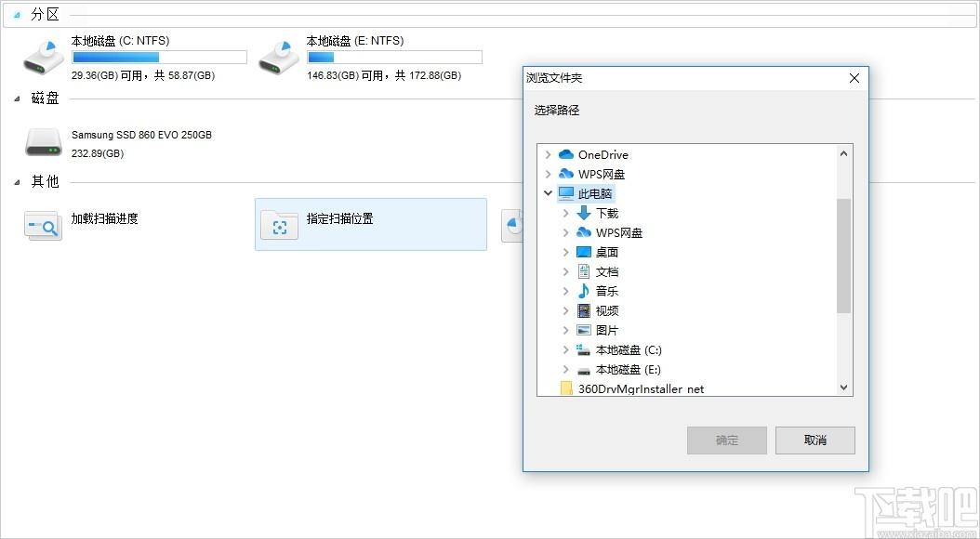Click the 文档 document icon

click(x=584, y=271)
